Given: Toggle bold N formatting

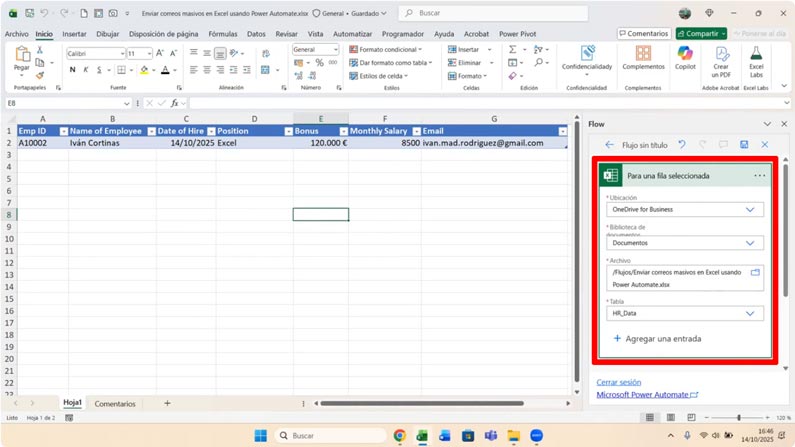Looking at the screenshot, I should pyautogui.click(x=73, y=70).
